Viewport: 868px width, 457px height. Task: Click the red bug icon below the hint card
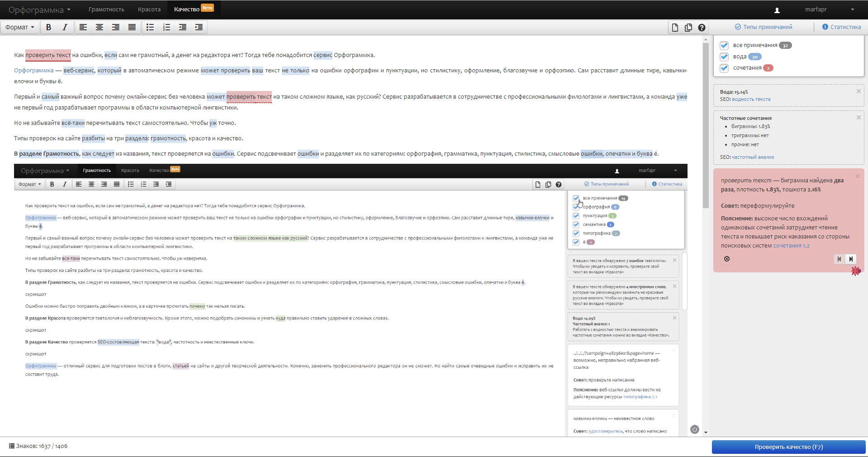[x=856, y=271]
